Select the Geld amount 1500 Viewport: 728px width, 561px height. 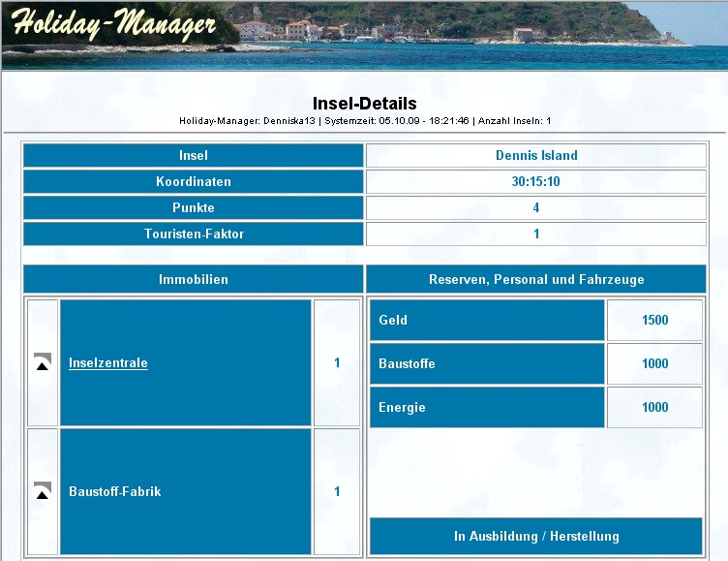click(x=654, y=320)
